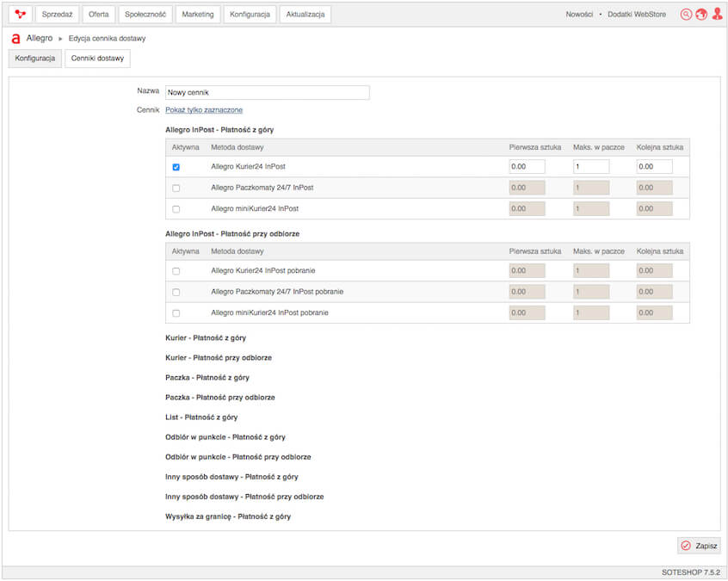The height and width of the screenshot is (581, 728).
Task: Open the Oferta menu
Action: click(x=98, y=15)
